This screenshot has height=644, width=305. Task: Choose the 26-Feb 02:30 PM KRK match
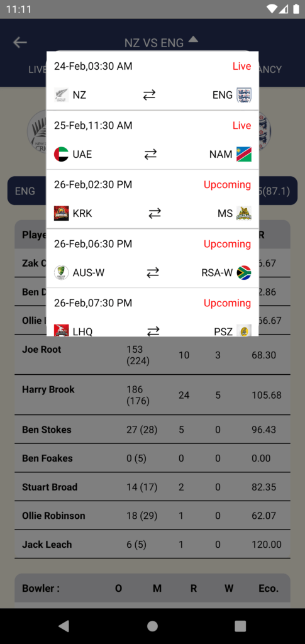point(152,199)
